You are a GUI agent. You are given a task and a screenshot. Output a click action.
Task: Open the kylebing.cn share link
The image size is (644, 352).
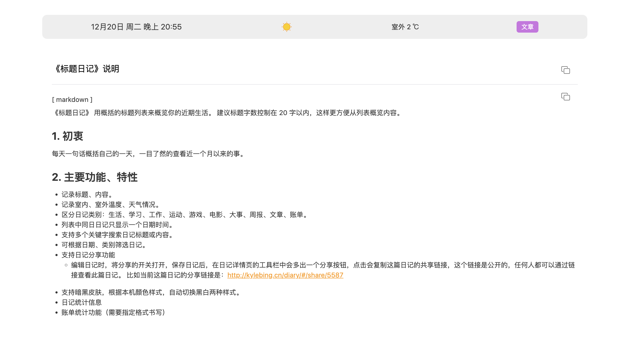[x=285, y=275]
